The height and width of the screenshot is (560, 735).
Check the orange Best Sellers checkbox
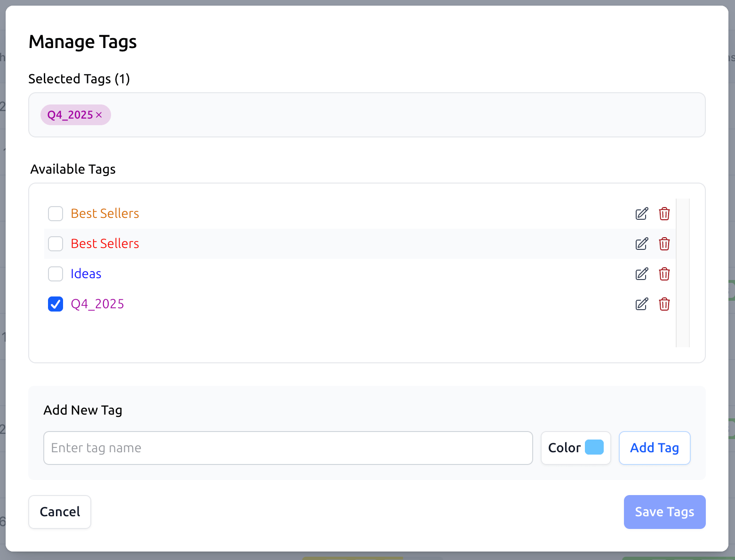click(x=55, y=214)
